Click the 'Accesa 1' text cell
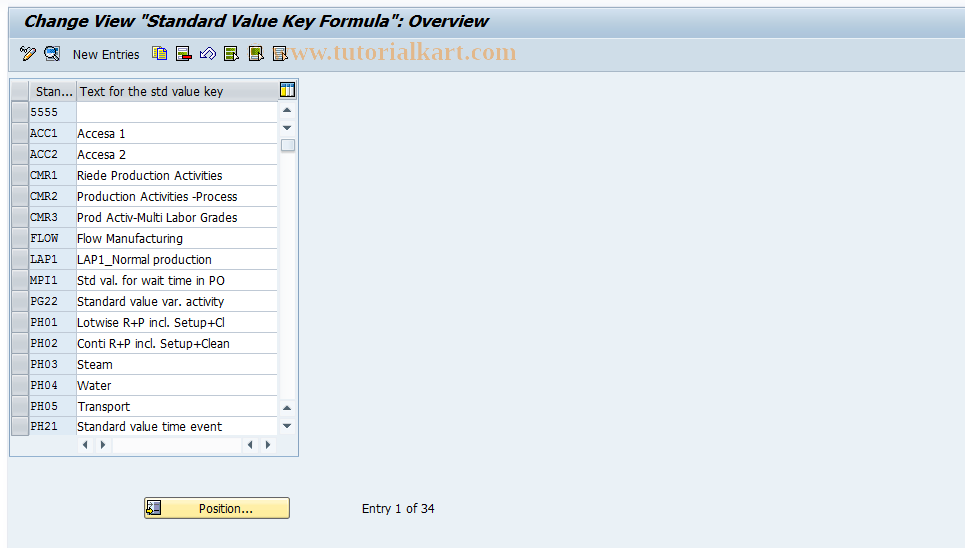The width and height of the screenshot is (965, 548). coord(177,133)
